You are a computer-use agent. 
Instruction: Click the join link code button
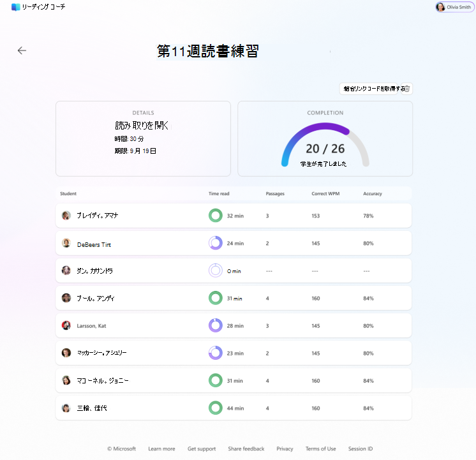(x=368, y=89)
